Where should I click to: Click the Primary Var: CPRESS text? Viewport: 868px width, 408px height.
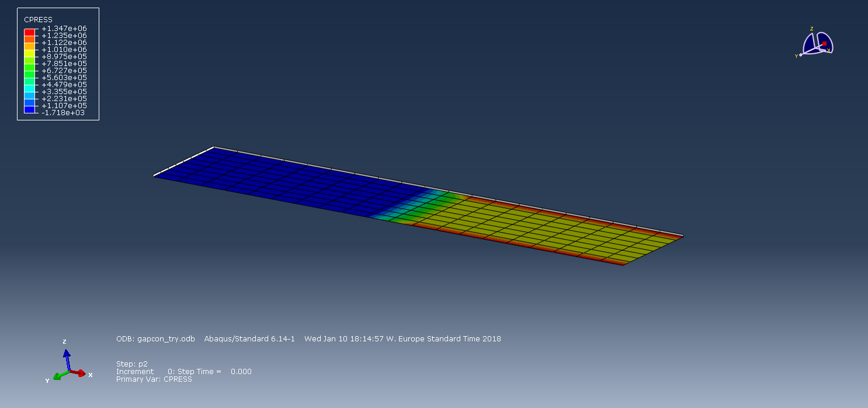(154, 379)
